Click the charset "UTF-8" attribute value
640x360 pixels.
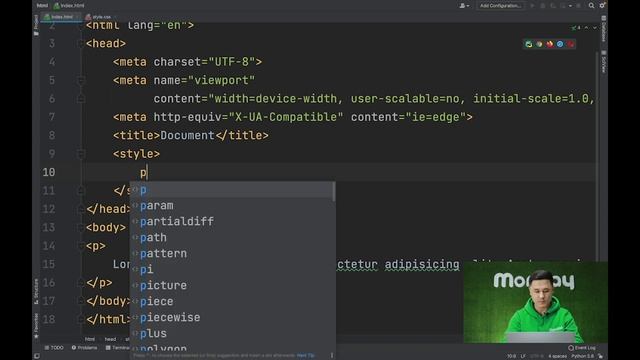(x=231, y=62)
